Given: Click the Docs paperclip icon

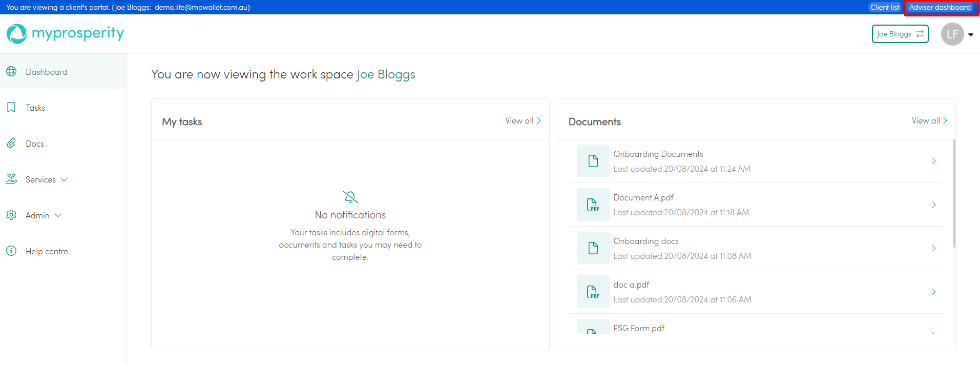Looking at the screenshot, I should coord(11,144).
